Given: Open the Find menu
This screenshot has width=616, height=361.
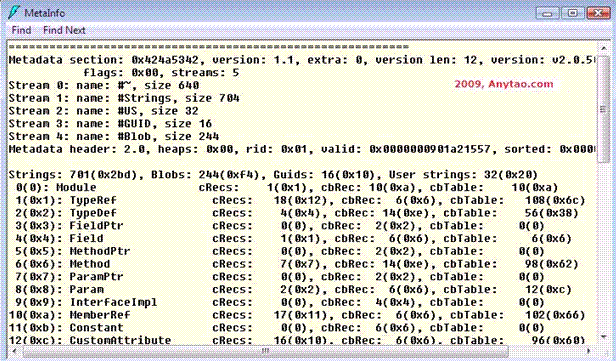Looking at the screenshot, I should coord(21,30).
